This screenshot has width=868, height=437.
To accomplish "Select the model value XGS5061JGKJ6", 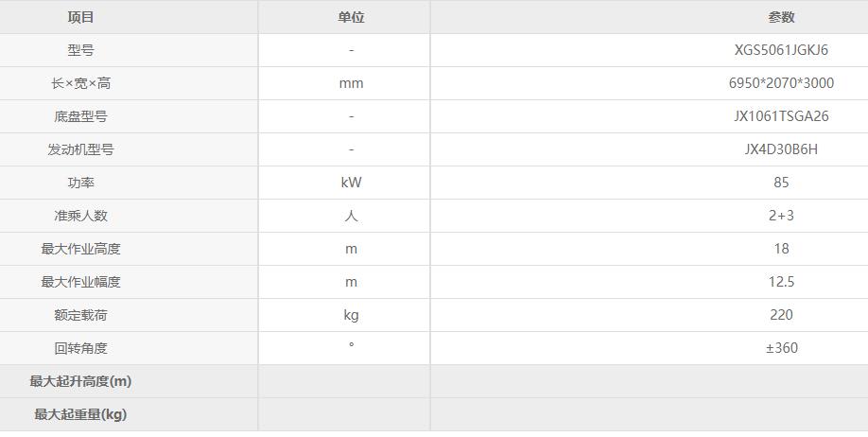I will click(x=781, y=50).
